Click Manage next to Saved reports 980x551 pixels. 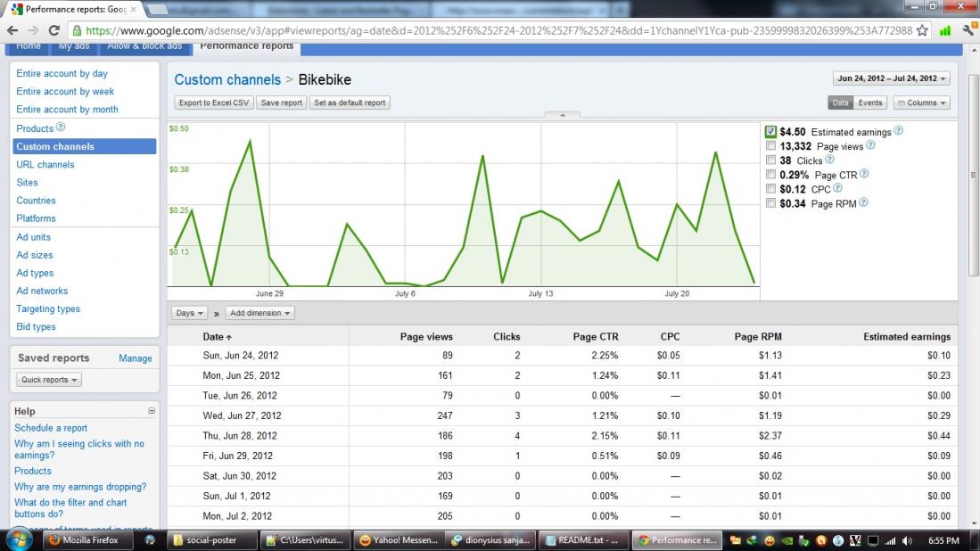coord(135,358)
